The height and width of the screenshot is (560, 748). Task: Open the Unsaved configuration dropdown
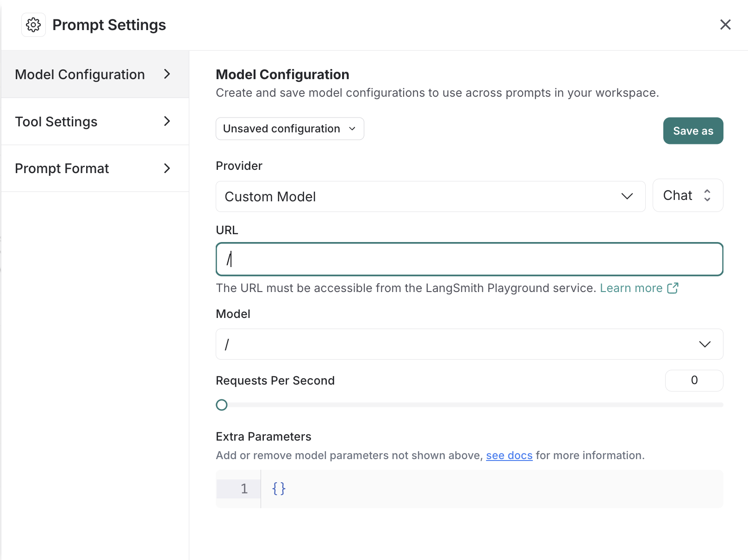pos(290,129)
